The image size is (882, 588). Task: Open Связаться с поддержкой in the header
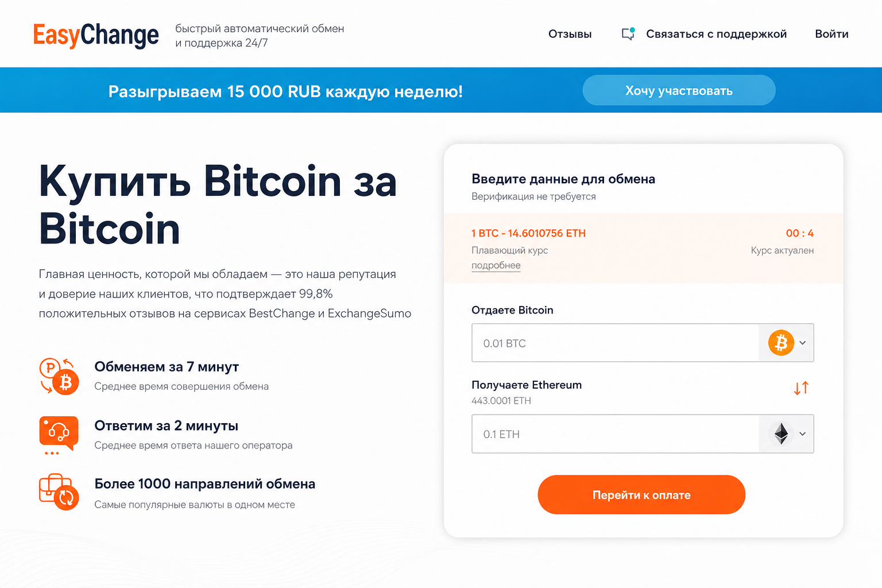tap(716, 34)
